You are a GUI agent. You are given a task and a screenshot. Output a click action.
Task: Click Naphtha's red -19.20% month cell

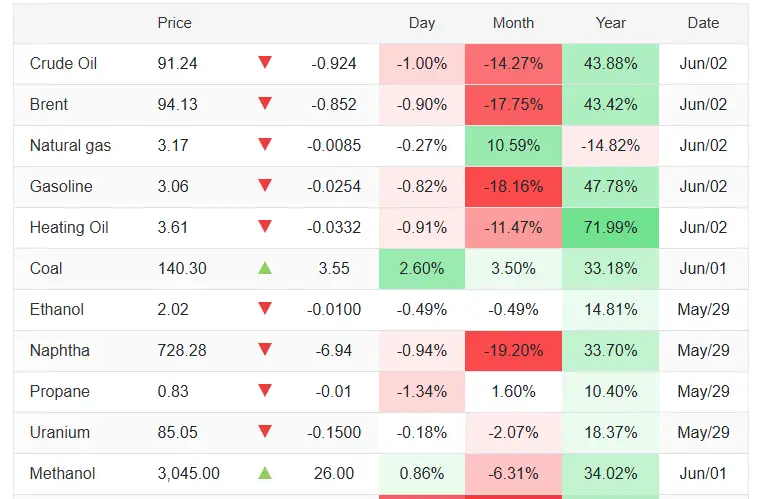pyautogui.click(x=513, y=351)
